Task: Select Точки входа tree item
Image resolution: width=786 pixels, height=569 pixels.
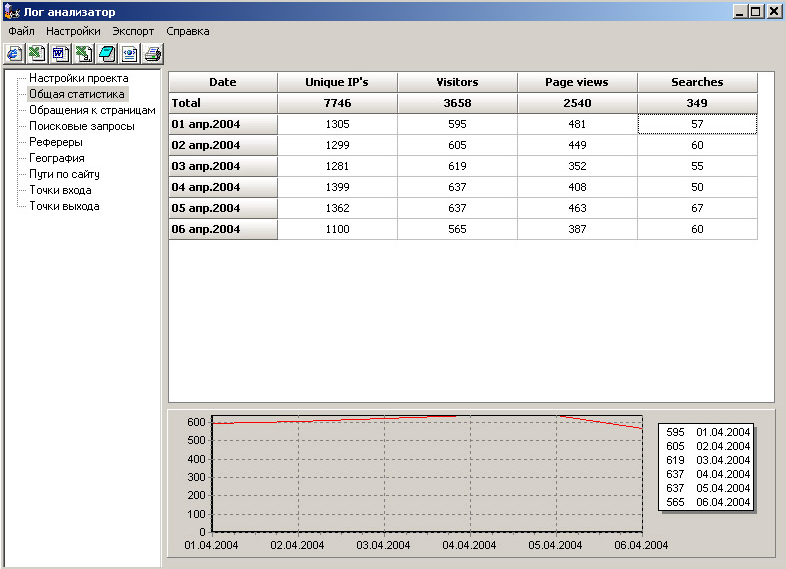Action: 60,190
